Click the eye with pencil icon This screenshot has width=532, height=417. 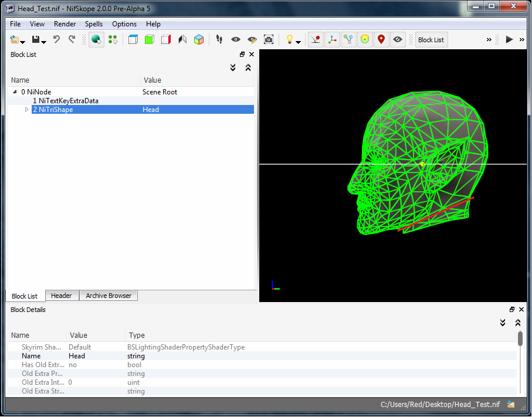(x=252, y=40)
